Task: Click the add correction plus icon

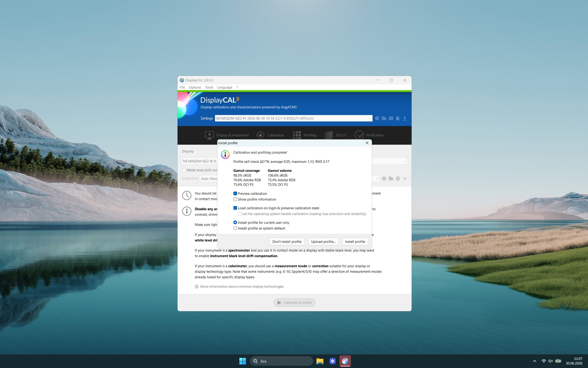Action: [405, 178]
